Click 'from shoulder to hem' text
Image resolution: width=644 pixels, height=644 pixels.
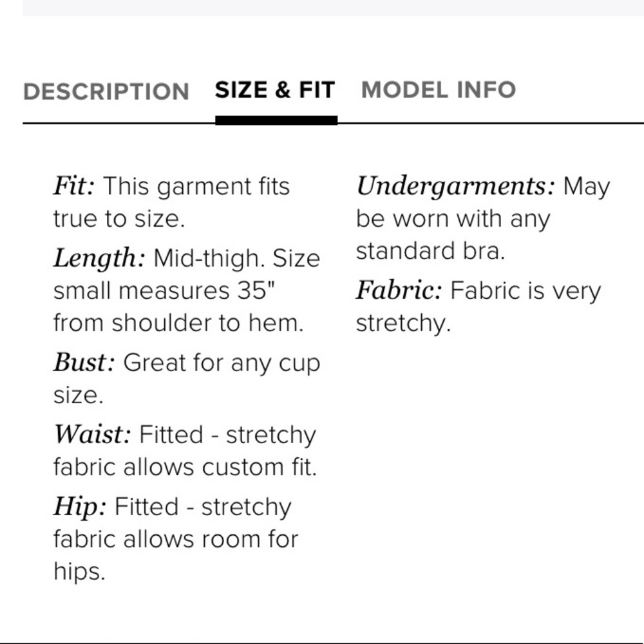coord(178,323)
